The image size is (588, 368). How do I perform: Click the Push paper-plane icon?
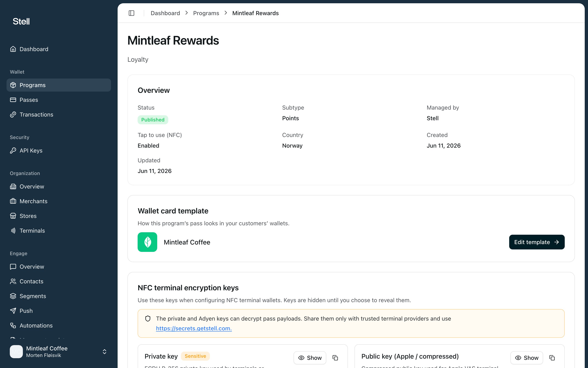point(13,311)
